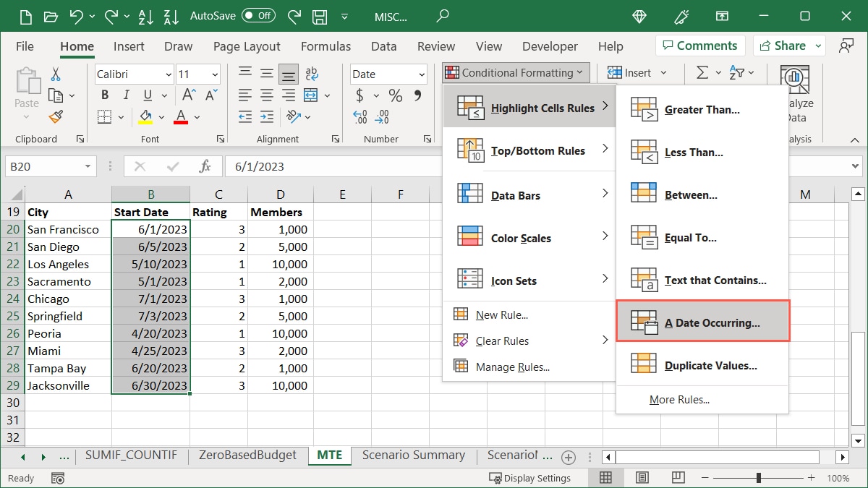
Task: Click the Merge & Center icon
Action: (x=311, y=95)
